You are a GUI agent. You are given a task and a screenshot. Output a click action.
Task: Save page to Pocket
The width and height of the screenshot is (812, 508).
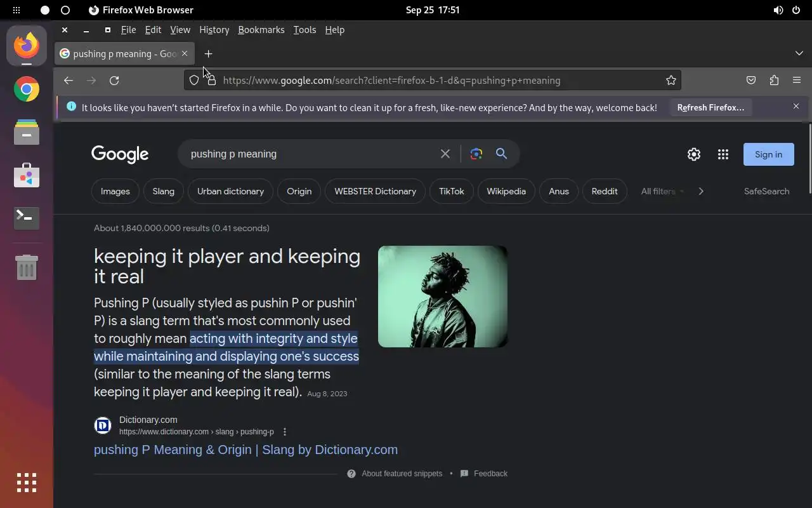[751, 81]
